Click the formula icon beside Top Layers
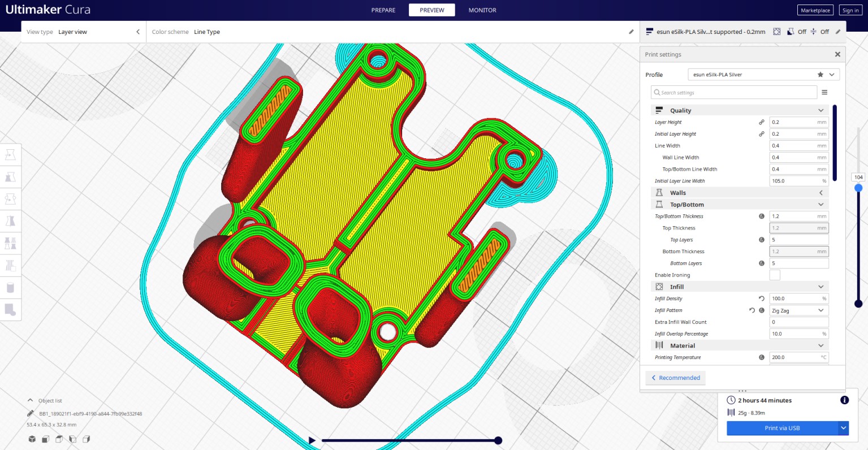Image resolution: width=868 pixels, height=450 pixels. coord(762,240)
